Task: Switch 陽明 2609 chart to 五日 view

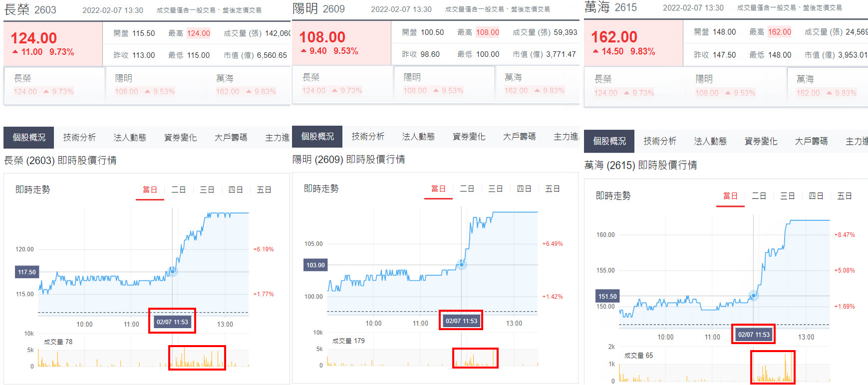Action: (552, 189)
